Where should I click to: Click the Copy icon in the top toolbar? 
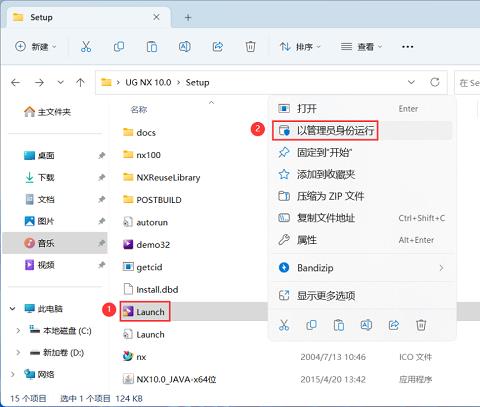coord(119,47)
